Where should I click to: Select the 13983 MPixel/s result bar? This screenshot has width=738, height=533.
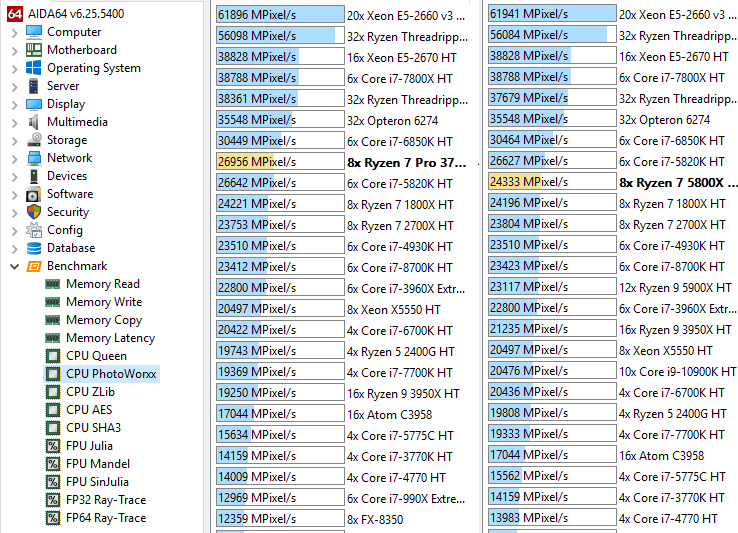tap(552, 518)
